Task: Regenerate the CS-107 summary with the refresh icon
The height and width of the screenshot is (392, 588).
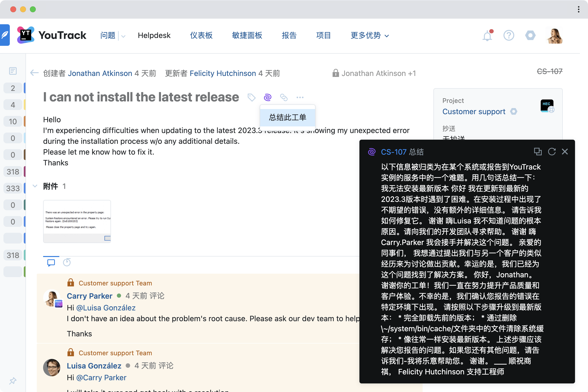Action: tap(552, 151)
